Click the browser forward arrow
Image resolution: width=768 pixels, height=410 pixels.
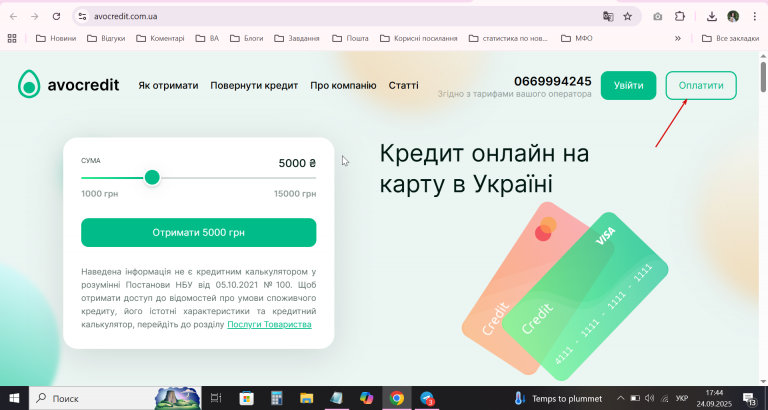click(x=34, y=16)
